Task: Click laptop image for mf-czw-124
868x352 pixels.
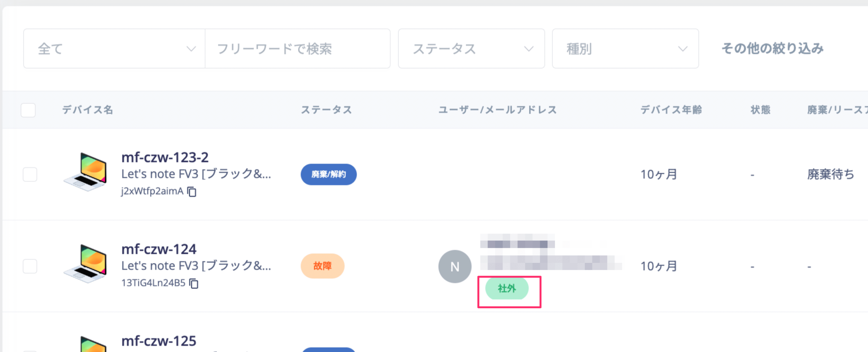Action: pyautogui.click(x=86, y=263)
